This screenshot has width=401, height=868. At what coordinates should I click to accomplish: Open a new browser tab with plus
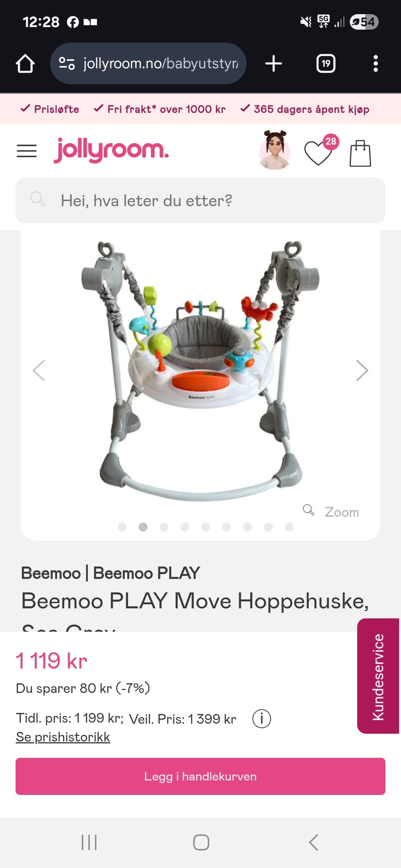274,63
